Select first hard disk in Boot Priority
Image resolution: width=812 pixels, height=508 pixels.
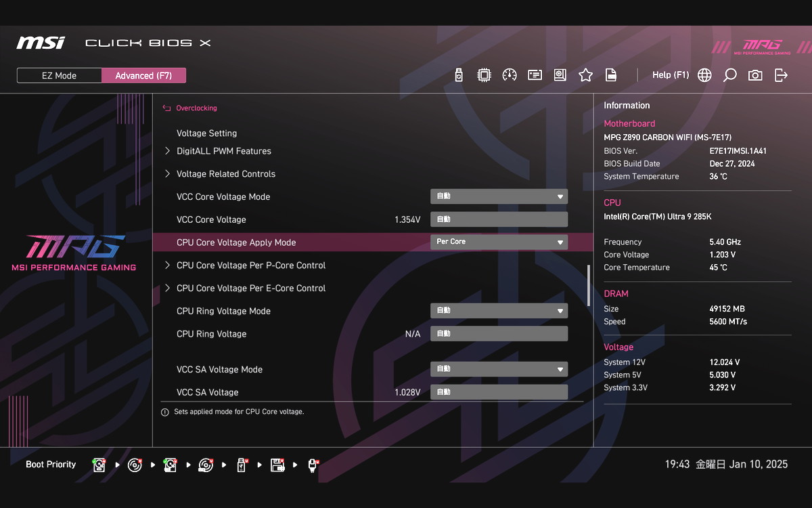(x=99, y=465)
